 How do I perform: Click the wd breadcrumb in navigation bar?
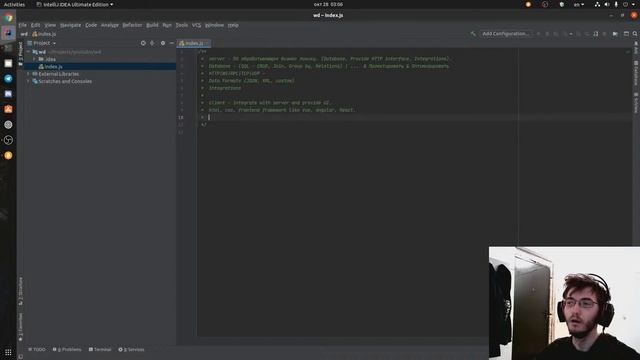click(x=24, y=34)
